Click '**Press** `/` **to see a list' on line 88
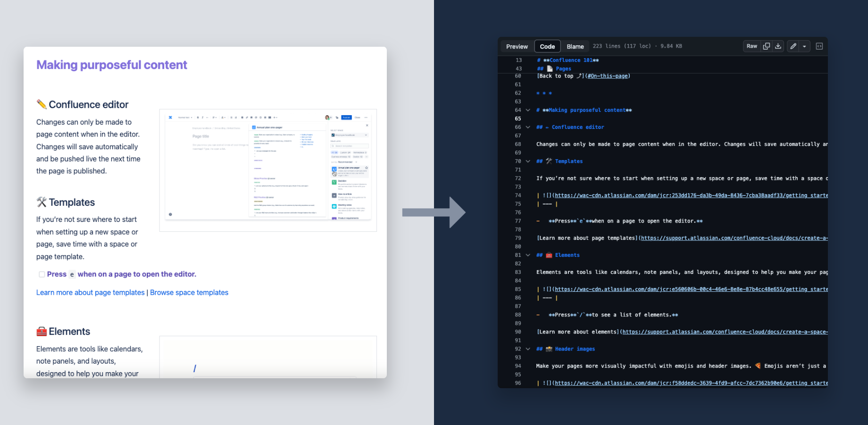This screenshot has width=868, height=425. coord(613,315)
